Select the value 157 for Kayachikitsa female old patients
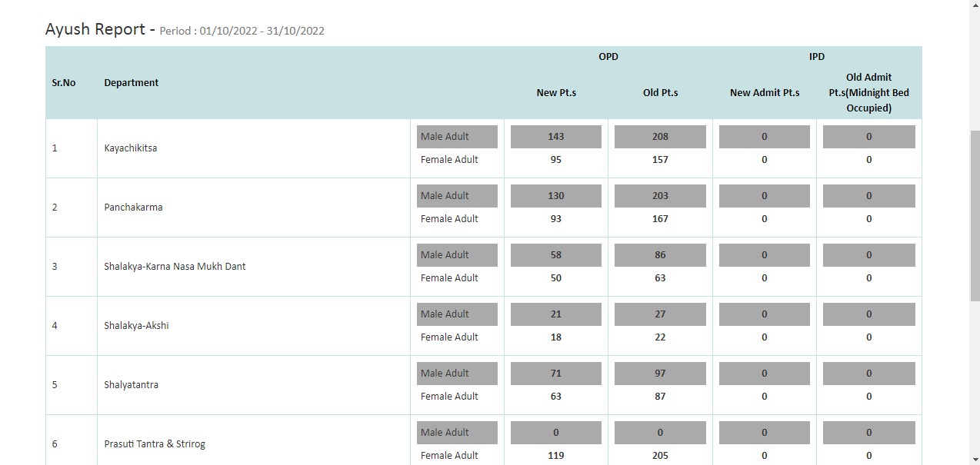 [660, 160]
